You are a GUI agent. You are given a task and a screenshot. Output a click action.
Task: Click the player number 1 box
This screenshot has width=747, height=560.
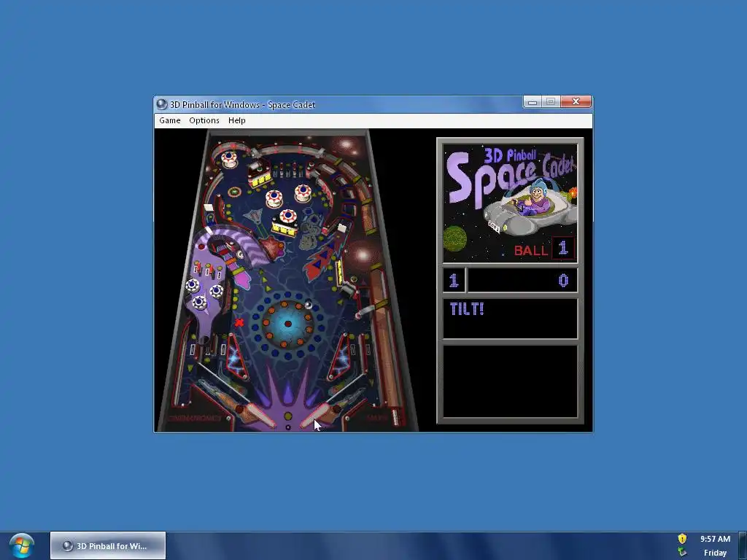pos(454,280)
